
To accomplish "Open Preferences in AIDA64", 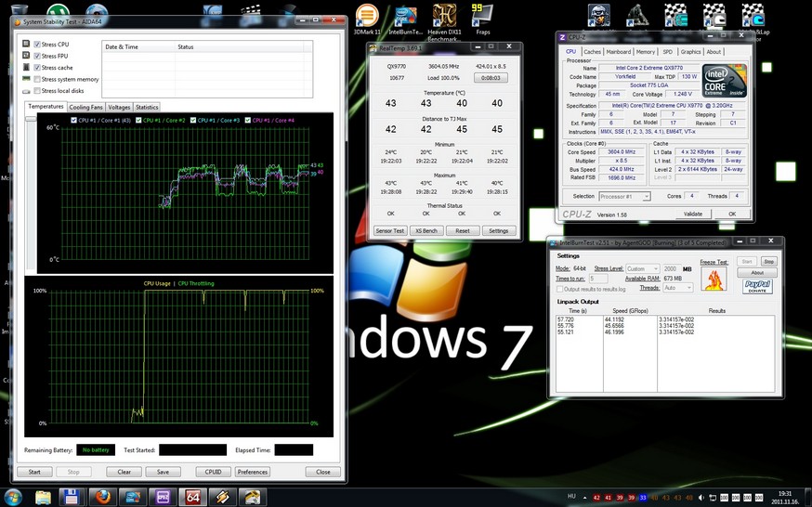I will (253, 472).
